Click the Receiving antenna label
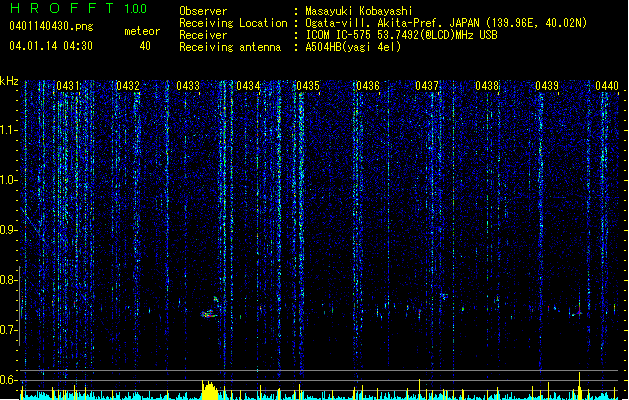The image size is (629, 400). [x=230, y=47]
